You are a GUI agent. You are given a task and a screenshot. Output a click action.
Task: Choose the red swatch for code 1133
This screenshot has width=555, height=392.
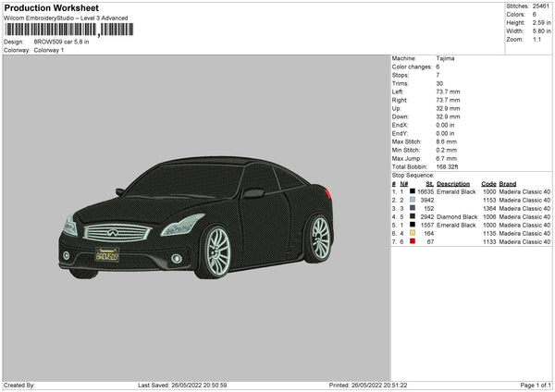pos(413,241)
